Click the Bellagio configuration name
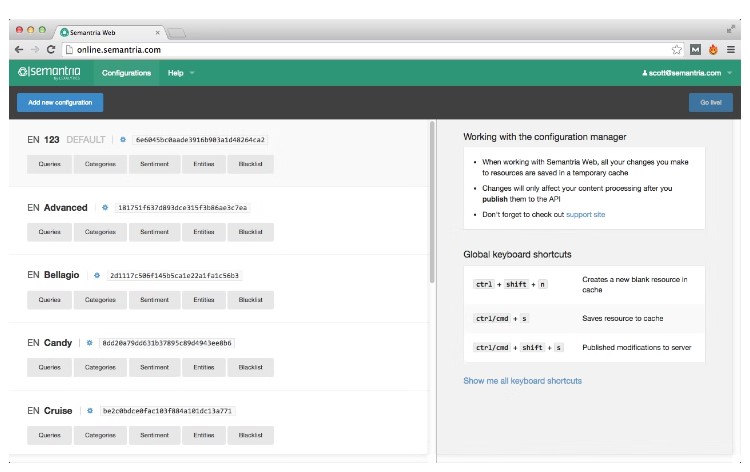This screenshot has width=750, height=472. pyautogui.click(x=61, y=275)
